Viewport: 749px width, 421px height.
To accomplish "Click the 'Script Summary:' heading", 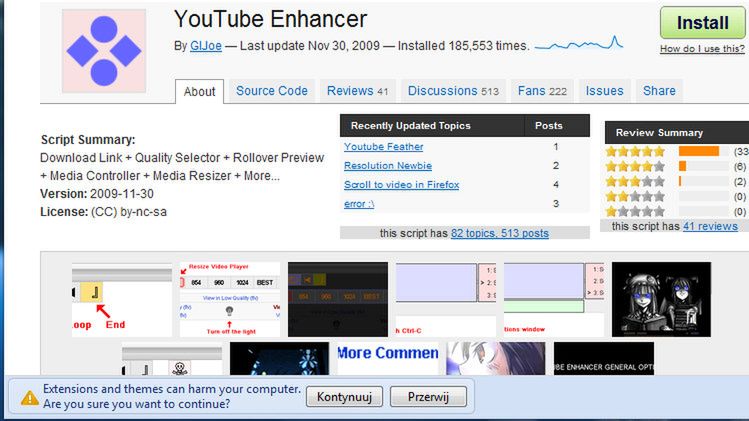I will click(88, 140).
